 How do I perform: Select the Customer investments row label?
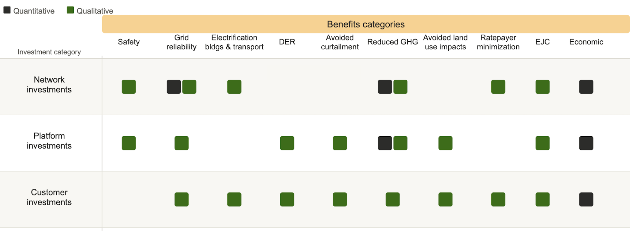point(49,197)
